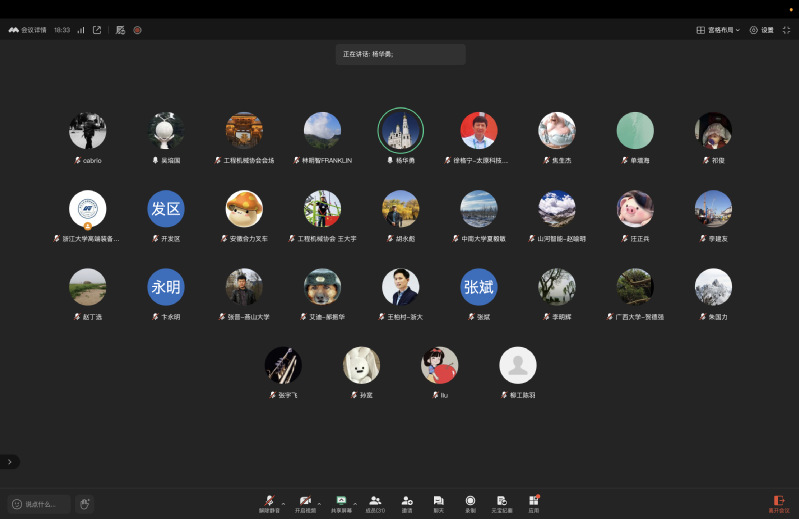Click the 邀请 invite icon
This screenshot has width=799, height=519.
(x=407, y=502)
